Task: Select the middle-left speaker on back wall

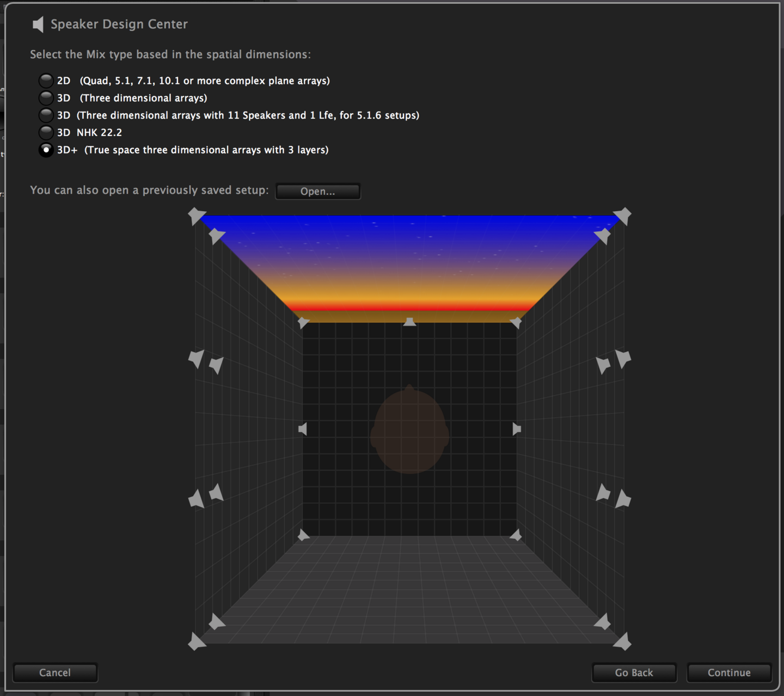Action: coord(303,429)
